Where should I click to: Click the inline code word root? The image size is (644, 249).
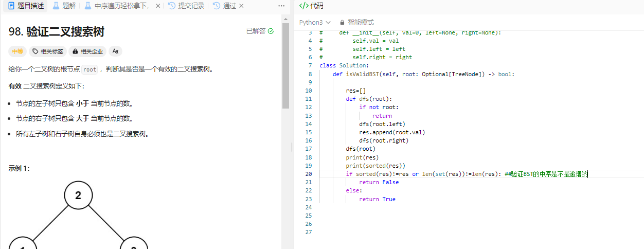point(90,69)
